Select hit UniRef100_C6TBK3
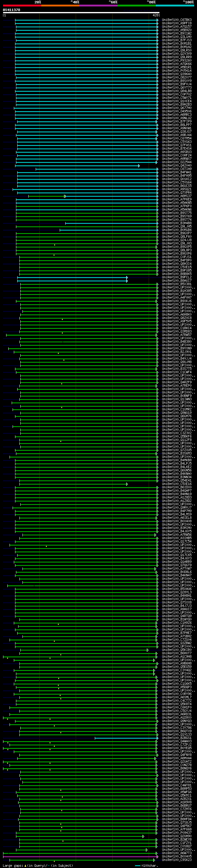 [177, 20]
